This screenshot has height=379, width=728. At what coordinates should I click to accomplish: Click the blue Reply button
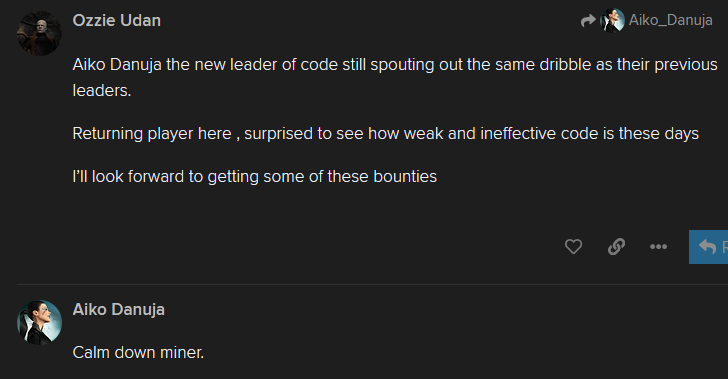click(x=708, y=247)
